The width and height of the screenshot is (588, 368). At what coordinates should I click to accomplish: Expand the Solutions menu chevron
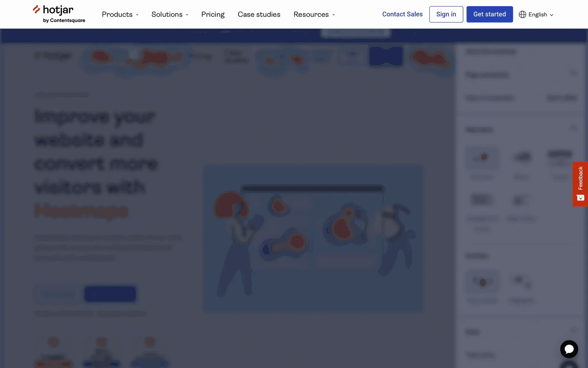click(187, 15)
